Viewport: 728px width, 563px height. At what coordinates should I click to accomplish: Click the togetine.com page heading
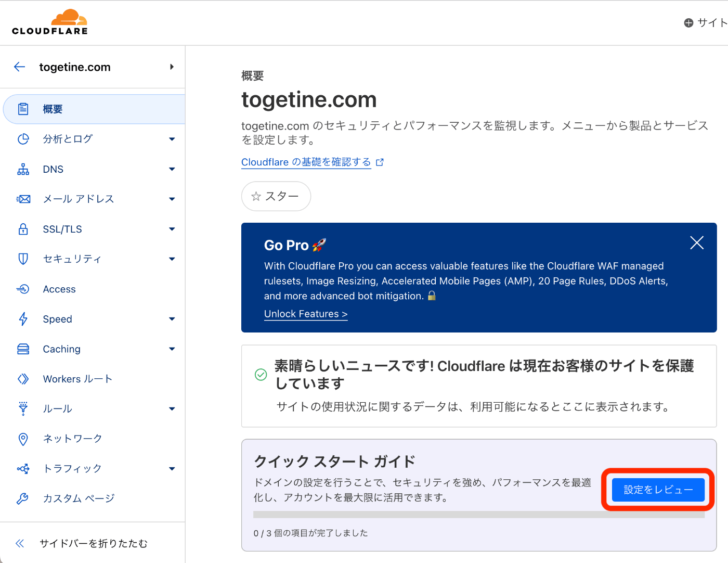309,99
